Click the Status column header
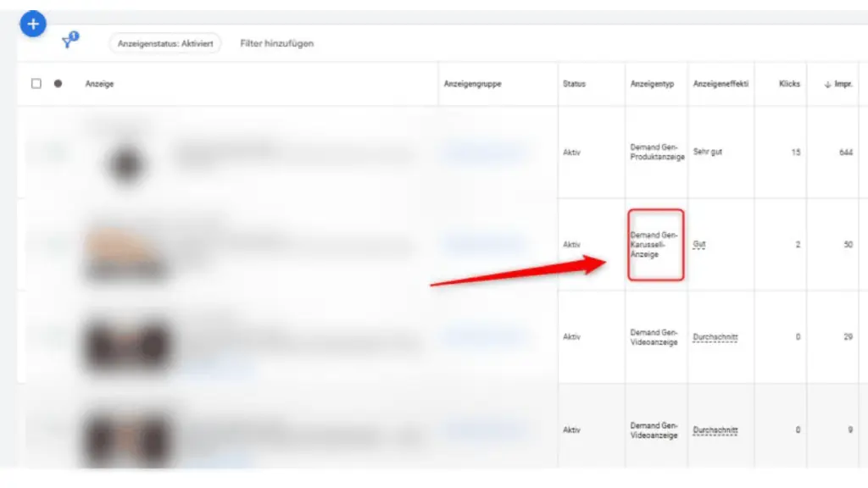 573,83
